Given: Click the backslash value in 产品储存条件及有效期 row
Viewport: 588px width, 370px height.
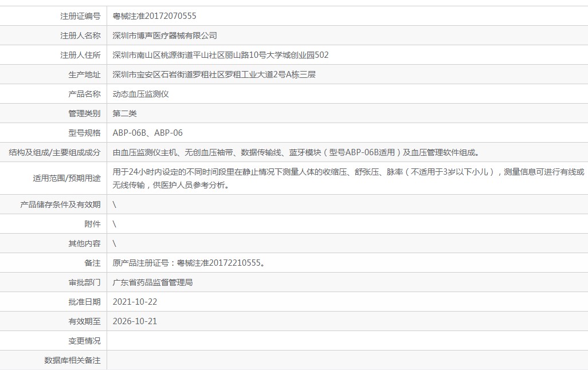Looking at the screenshot, I should [x=115, y=204].
